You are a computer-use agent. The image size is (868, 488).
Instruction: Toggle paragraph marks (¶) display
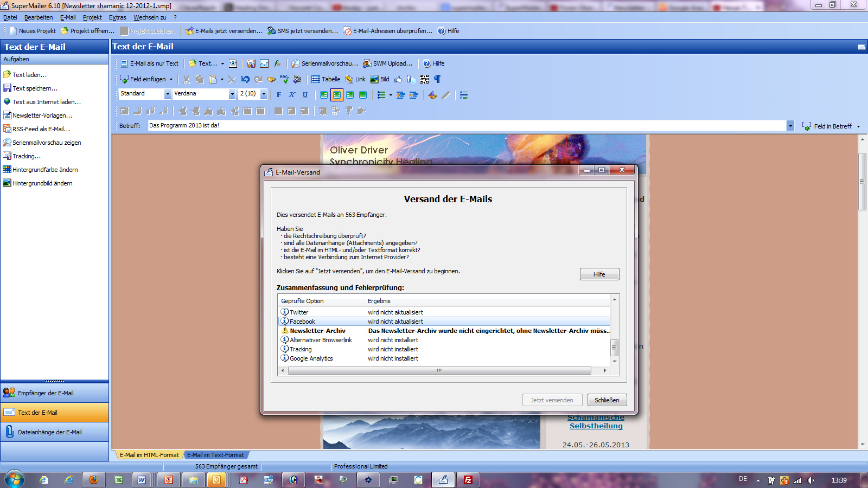(x=437, y=79)
